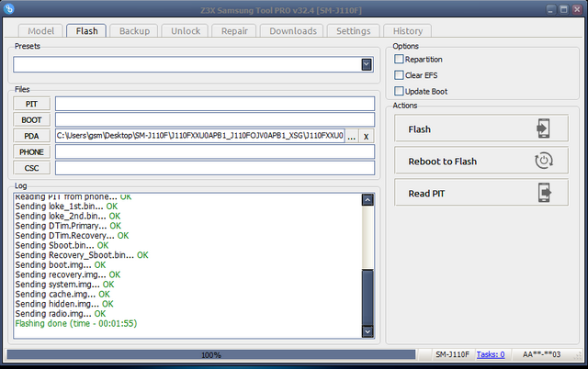Open the Tasks: 0 link
This screenshot has height=369, width=588.
click(491, 354)
